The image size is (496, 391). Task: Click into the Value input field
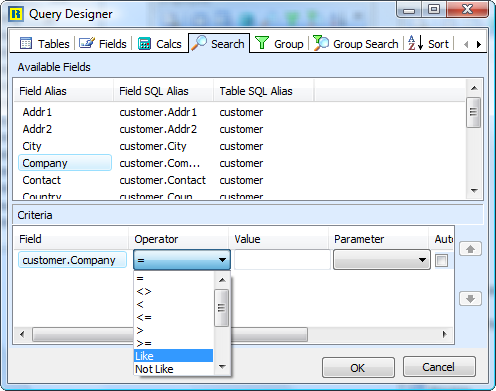[x=282, y=260]
